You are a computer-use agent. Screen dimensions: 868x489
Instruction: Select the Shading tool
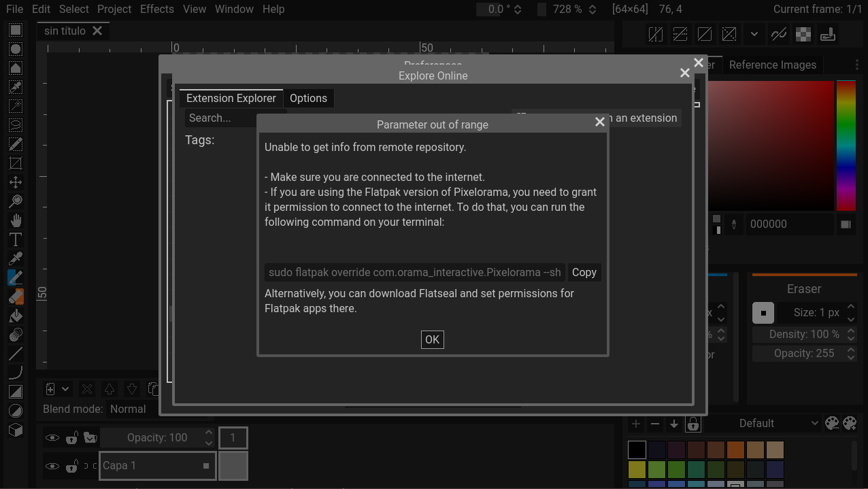coord(15,335)
